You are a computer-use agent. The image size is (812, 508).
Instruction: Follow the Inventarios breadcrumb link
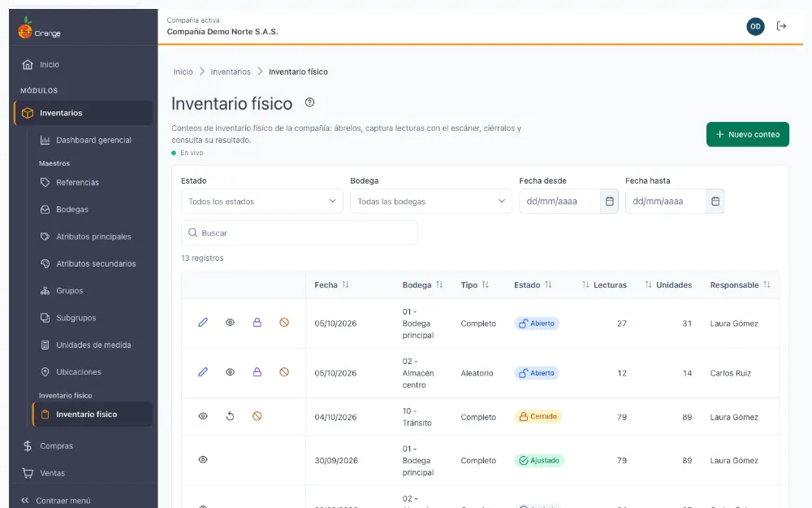231,72
